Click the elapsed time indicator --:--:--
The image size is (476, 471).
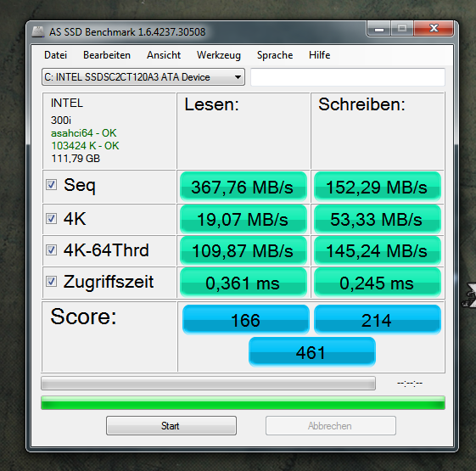coord(410,384)
